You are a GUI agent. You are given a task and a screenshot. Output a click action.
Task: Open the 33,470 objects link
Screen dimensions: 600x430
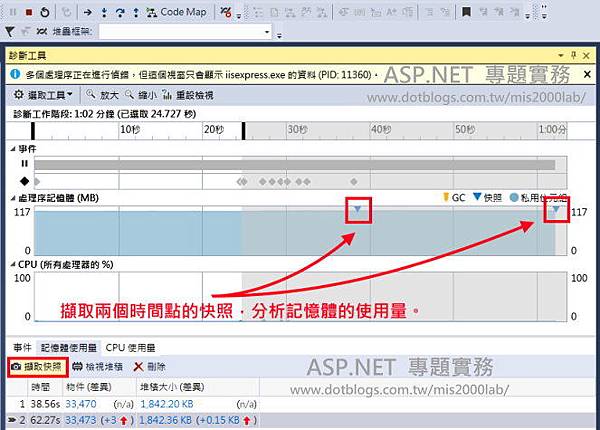point(81,404)
